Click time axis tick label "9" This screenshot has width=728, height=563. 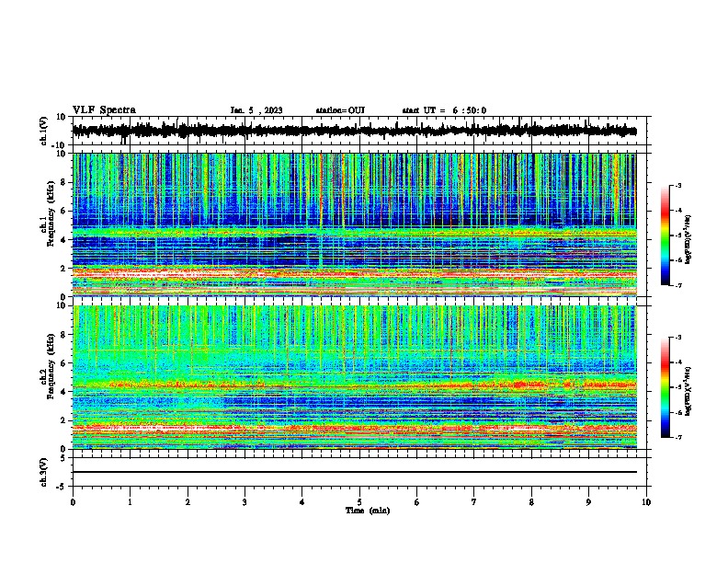(588, 502)
